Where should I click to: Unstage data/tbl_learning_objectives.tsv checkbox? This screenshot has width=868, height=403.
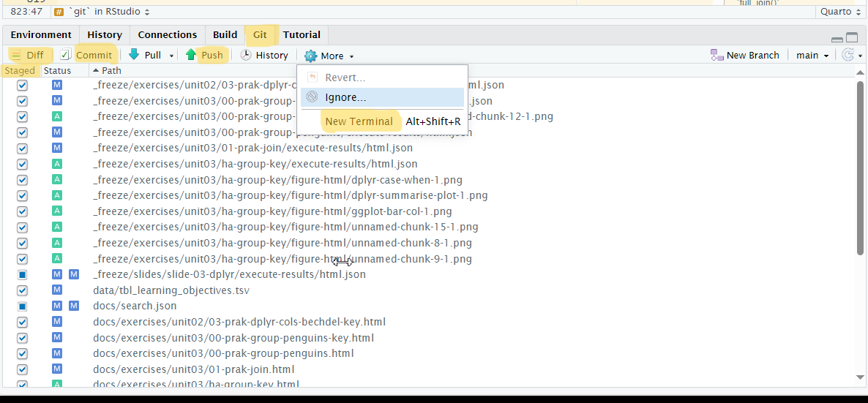tap(22, 290)
